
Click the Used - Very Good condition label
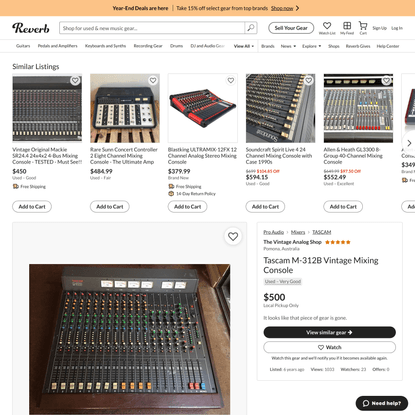coord(283,281)
